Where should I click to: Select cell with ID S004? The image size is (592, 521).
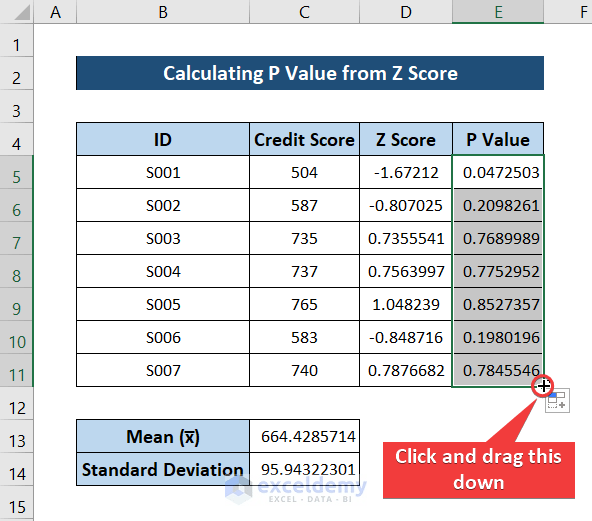coord(163,271)
